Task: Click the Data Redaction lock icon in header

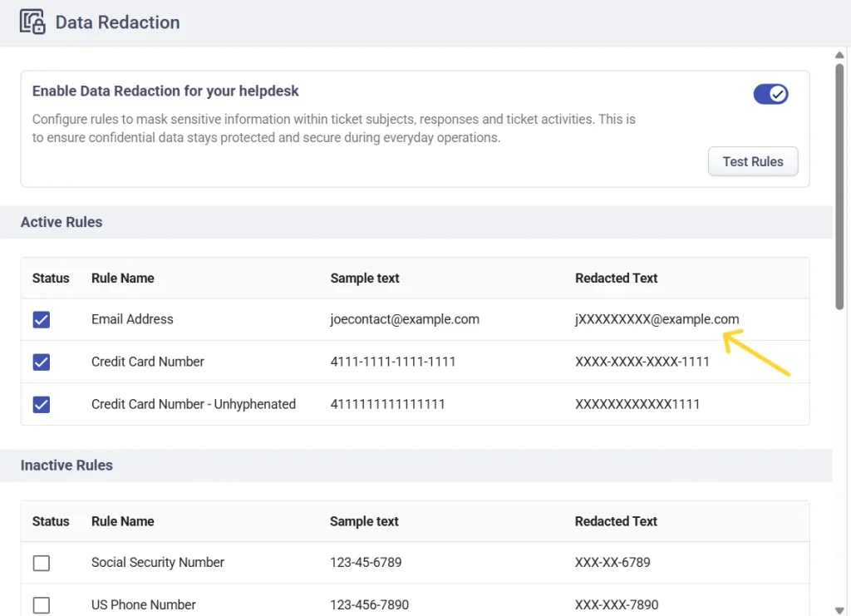Action: tap(31, 22)
